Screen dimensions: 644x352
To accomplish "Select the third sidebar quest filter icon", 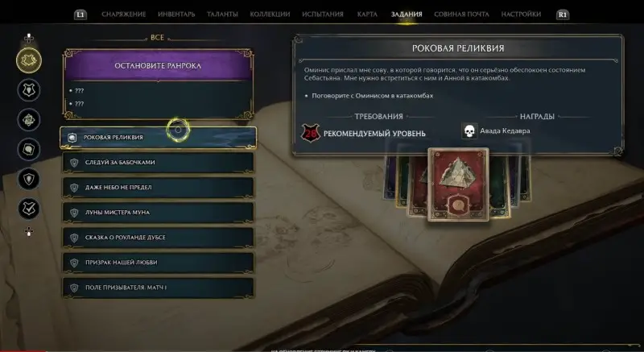I will click(x=29, y=120).
